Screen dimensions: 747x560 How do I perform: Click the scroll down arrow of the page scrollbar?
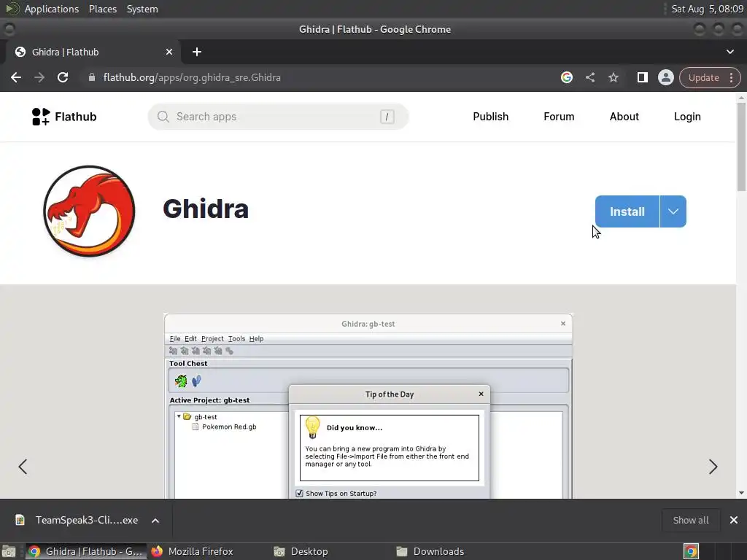point(741,494)
